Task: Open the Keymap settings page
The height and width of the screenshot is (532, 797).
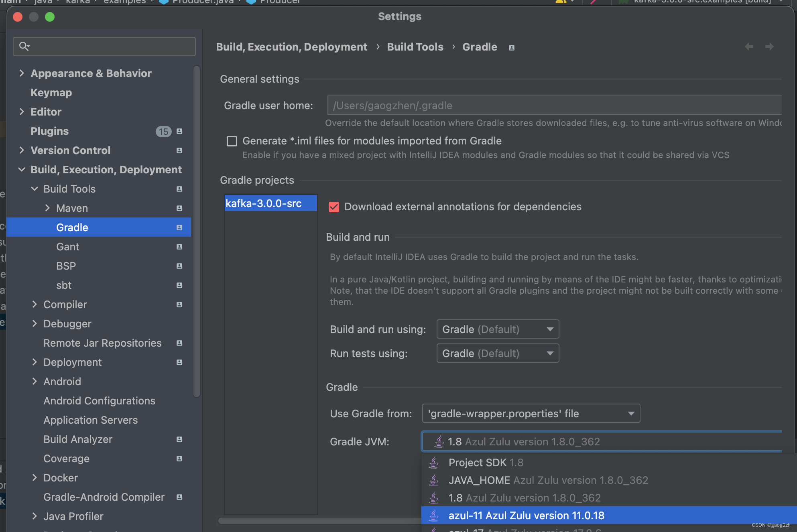Action: click(51, 93)
